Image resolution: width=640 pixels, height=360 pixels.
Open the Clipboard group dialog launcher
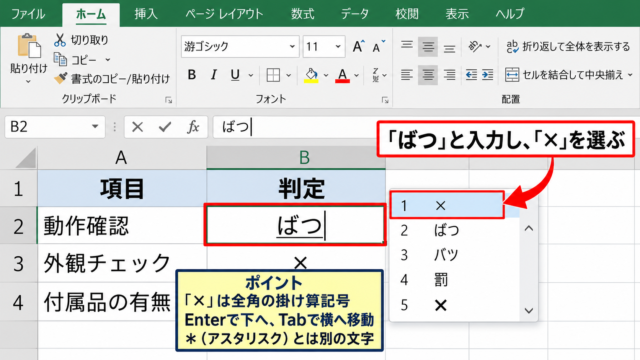[169, 100]
